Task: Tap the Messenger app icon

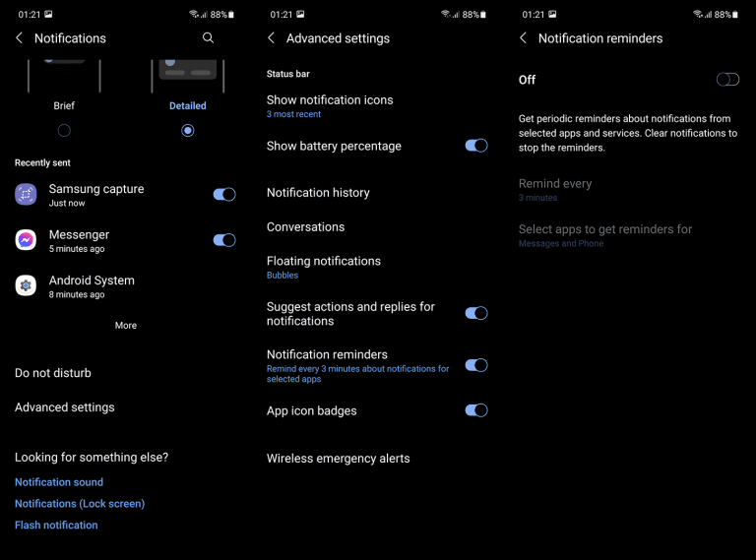Action: tap(26, 240)
